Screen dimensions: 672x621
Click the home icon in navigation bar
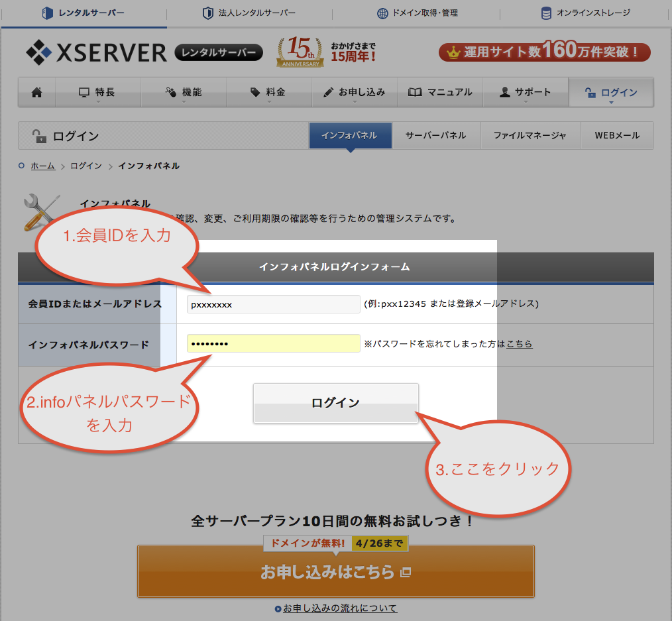tap(37, 92)
